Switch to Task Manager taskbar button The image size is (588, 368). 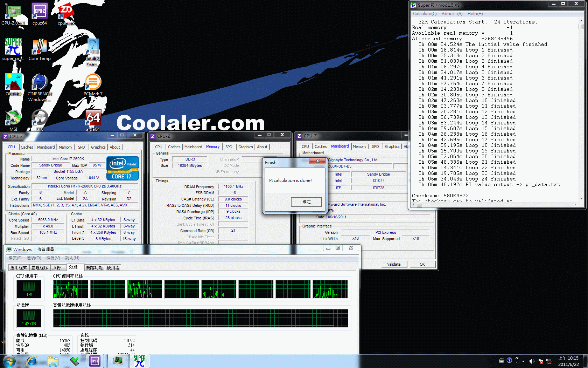tap(118, 361)
